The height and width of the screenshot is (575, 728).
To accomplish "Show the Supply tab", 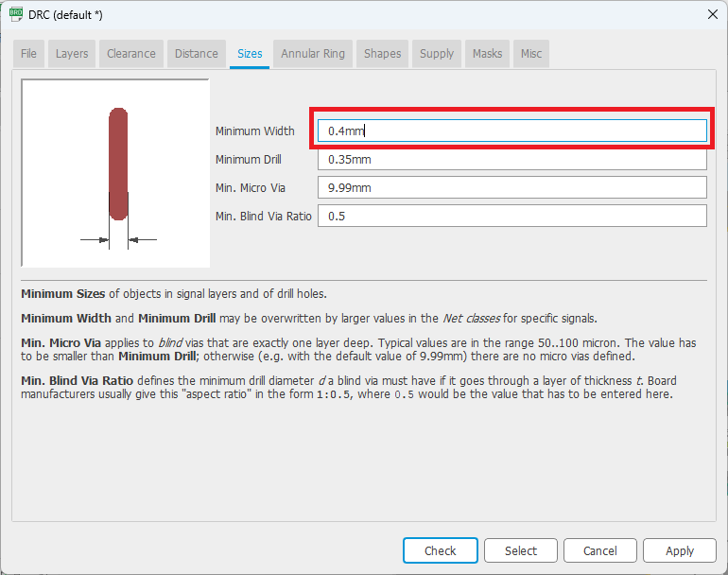I will click(437, 54).
